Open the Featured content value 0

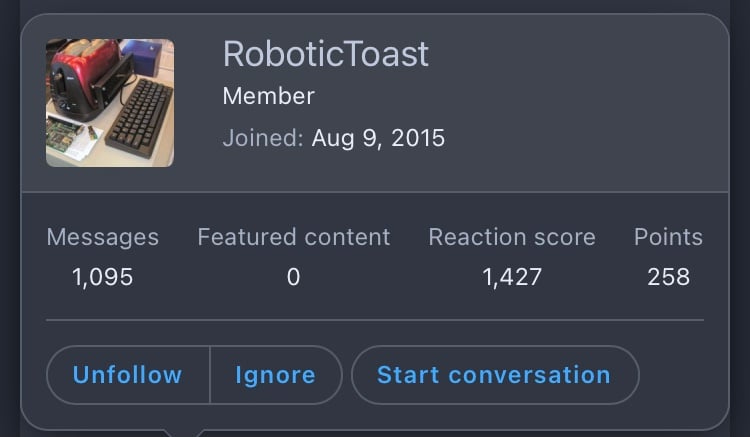point(293,277)
